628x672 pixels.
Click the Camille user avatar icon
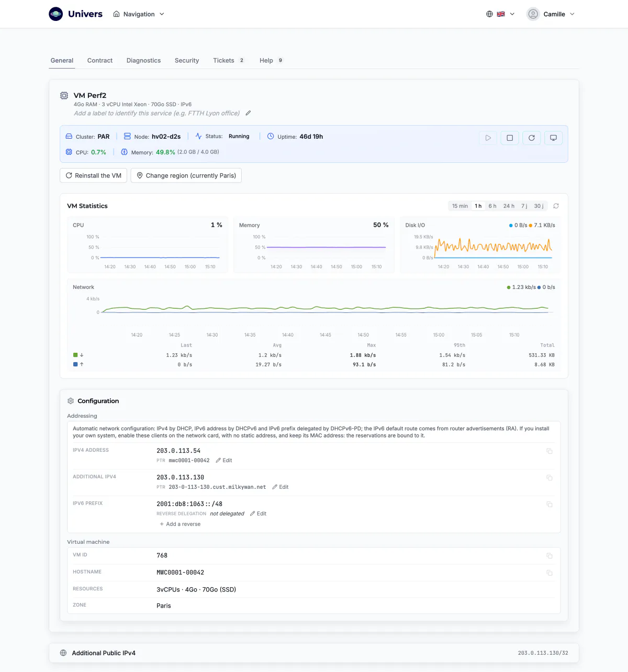tap(533, 14)
